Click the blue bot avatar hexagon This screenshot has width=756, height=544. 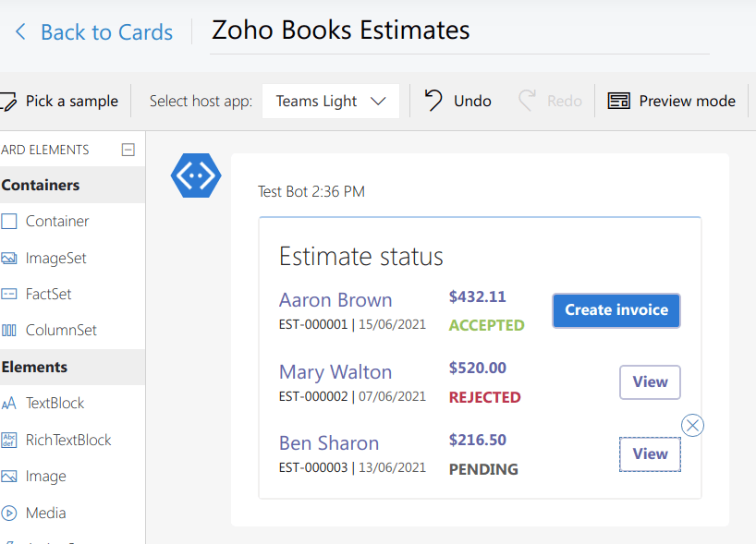(x=196, y=175)
